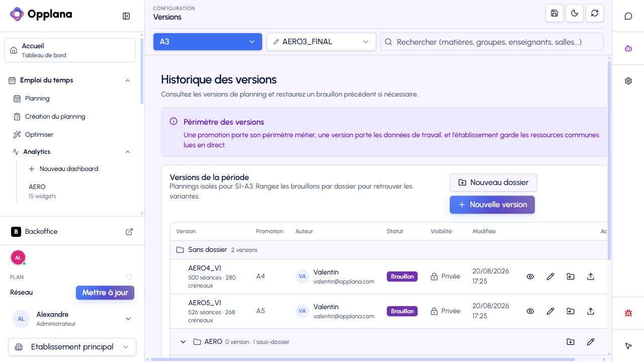This screenshot has height=362, width=644.
Task: Click the Nouvelle version button
Action: 492,205
